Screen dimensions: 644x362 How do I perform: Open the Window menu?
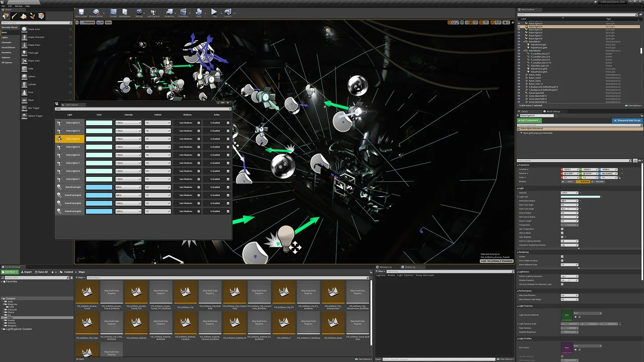19,7
